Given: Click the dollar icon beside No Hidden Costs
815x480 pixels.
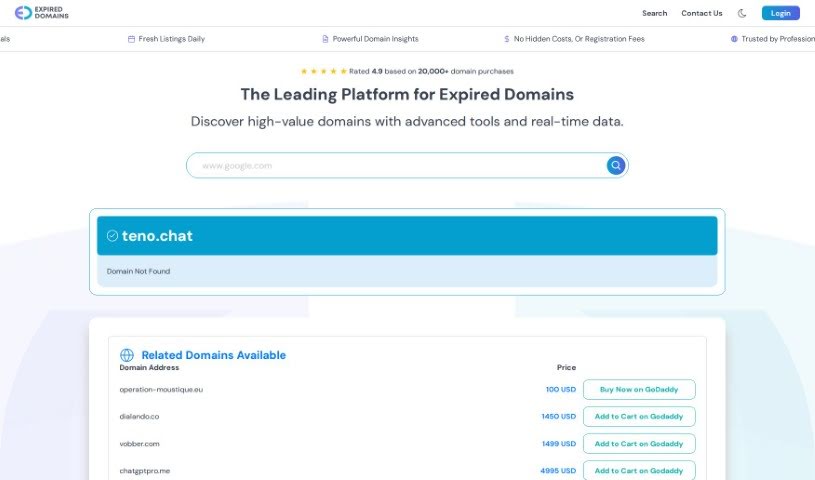Looking at the screenshot, I should tap(507, 39).
